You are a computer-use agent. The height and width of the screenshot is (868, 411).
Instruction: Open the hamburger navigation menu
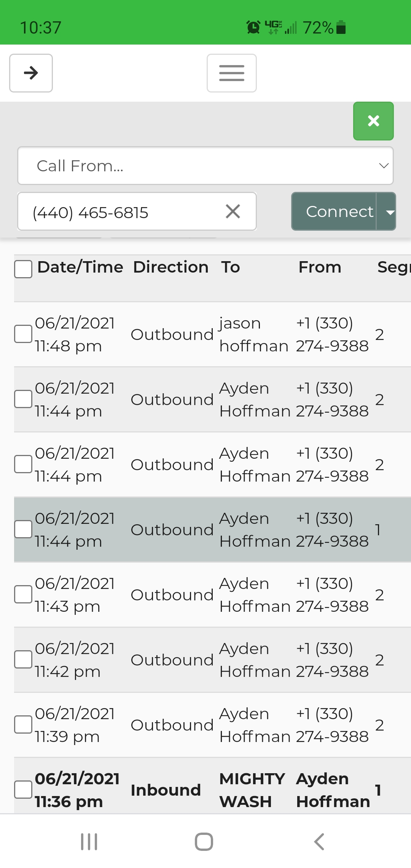(231, 73)
